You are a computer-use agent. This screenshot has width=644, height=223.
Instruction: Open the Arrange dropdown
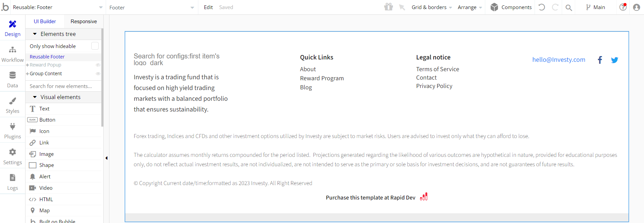(470, 7)
